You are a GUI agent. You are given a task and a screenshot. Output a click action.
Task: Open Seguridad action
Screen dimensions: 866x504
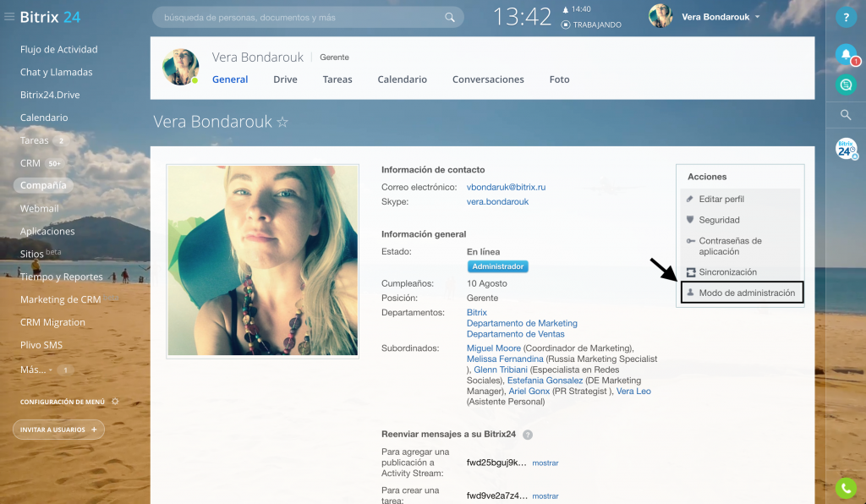point(719,220)
